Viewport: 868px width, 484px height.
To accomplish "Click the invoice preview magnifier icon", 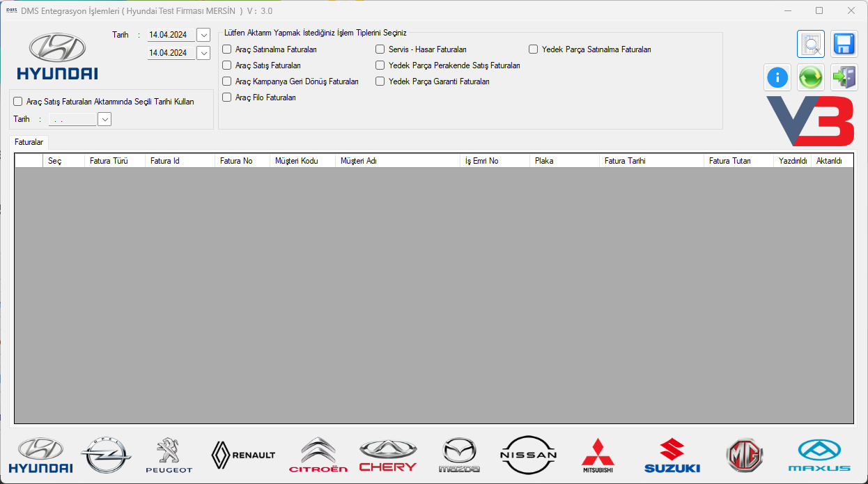I will click(811, 44).
